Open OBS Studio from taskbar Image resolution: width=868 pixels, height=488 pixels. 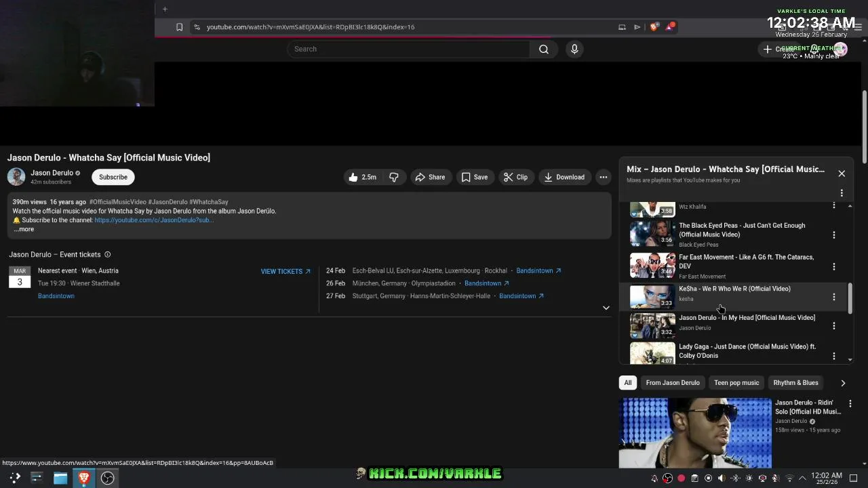(107, 478)
